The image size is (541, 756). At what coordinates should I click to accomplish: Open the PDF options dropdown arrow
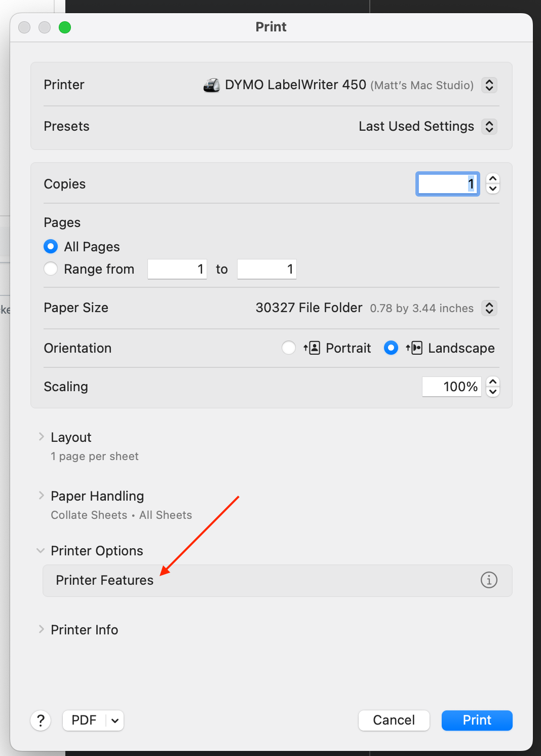click(115, 721)
